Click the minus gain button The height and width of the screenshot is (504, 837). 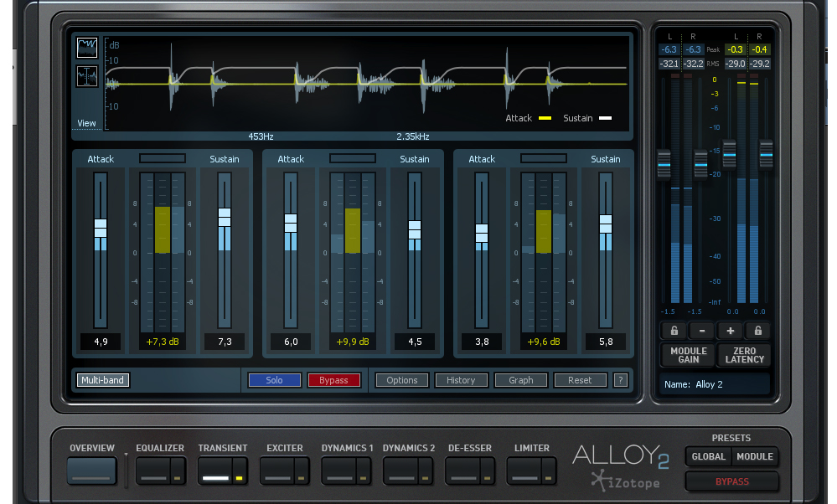coord(702,331)
